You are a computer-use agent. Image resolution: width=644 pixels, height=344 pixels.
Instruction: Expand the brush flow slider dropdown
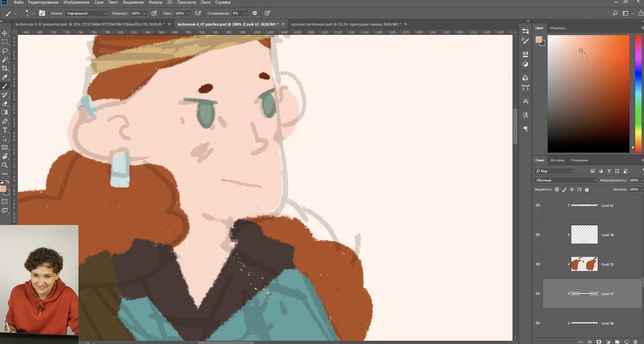click(188, 13)
